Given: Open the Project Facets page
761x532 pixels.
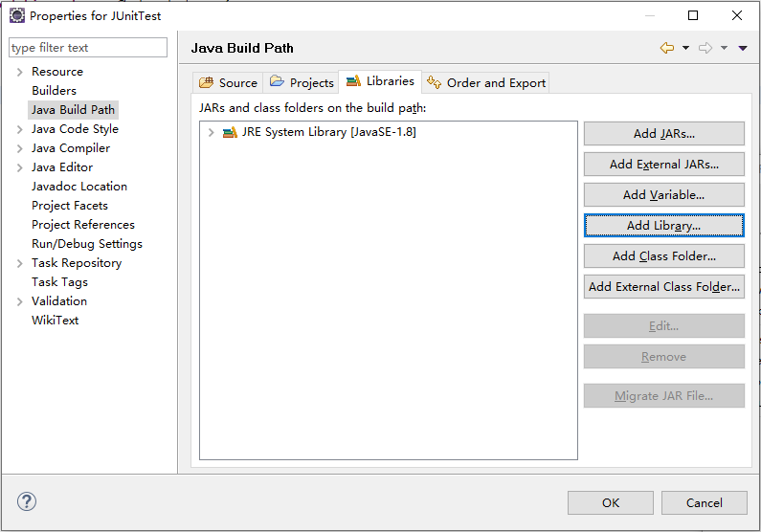Looking at the screenshot, I should pos(70,206).
